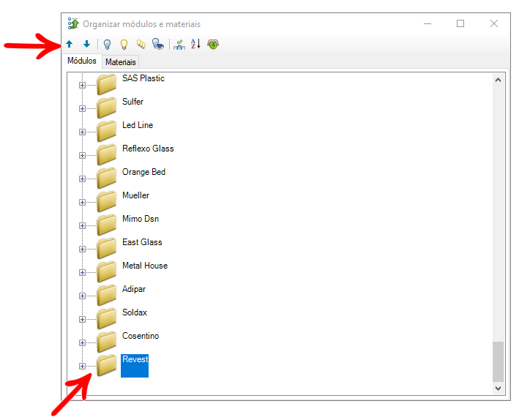Expand the East Glass folder node
Viewport: 519px width, 420px height.
(83, 250)
